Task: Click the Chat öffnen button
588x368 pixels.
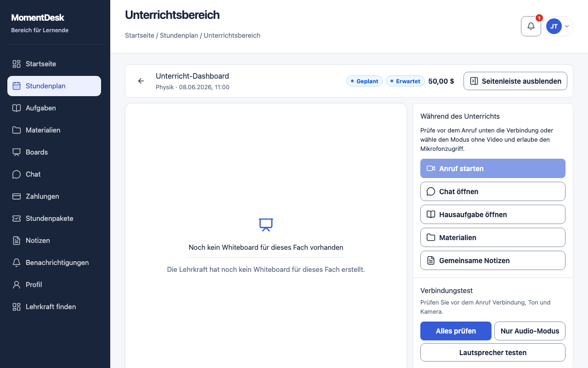Action: [x=493, y=191]
